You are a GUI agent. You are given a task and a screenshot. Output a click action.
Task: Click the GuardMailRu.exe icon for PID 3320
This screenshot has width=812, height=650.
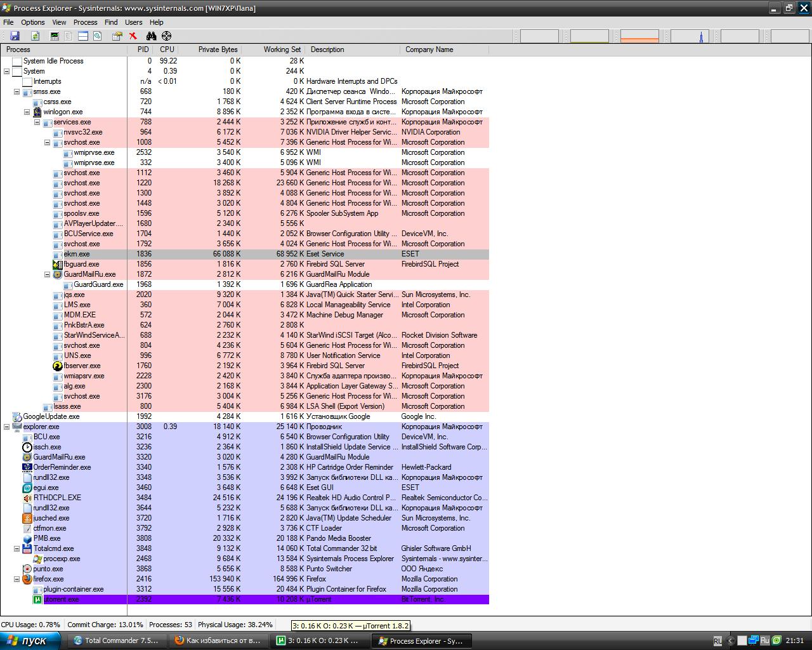click(x=27, y=457)
